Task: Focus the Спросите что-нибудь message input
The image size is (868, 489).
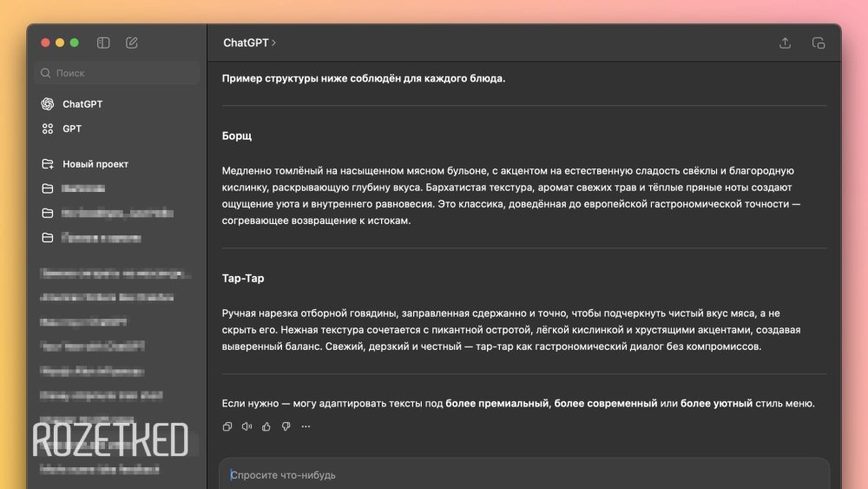Action: 521,475
